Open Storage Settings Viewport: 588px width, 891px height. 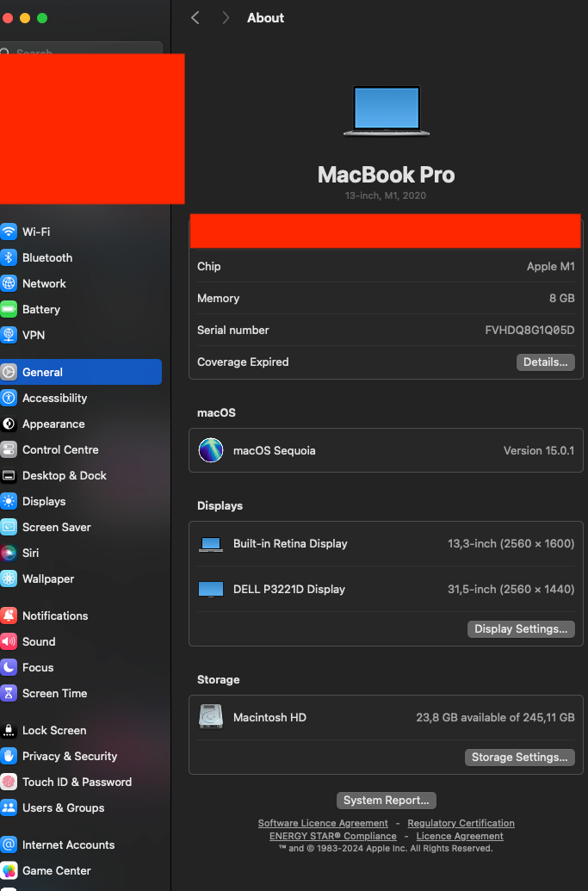click(x=520, y=758)
